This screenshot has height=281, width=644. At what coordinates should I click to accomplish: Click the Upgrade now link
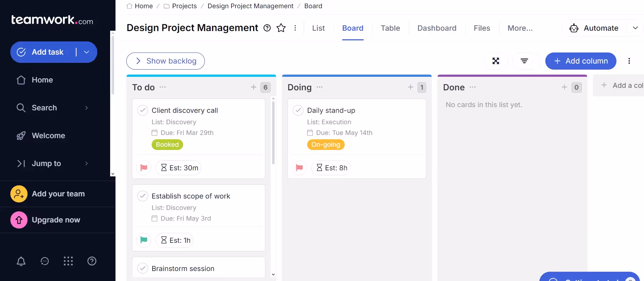click(56, 220)
